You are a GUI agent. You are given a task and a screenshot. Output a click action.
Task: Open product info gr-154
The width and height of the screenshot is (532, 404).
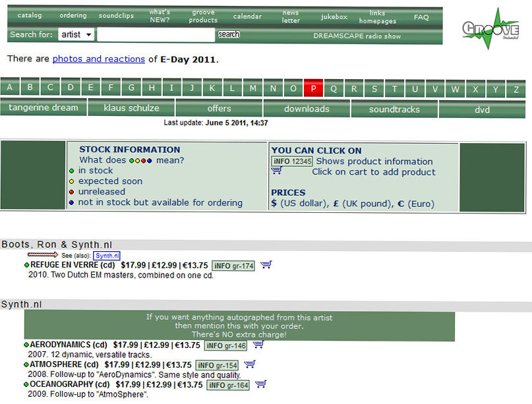pyautogui.click(x=217, y=365)
